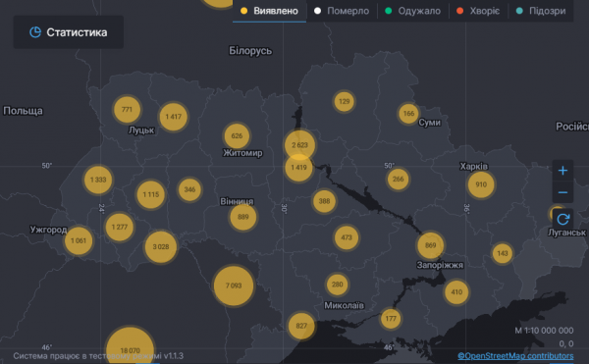
Task: Switch to the Померло tab
Action: pyautogui.click(x=342, y=11)
